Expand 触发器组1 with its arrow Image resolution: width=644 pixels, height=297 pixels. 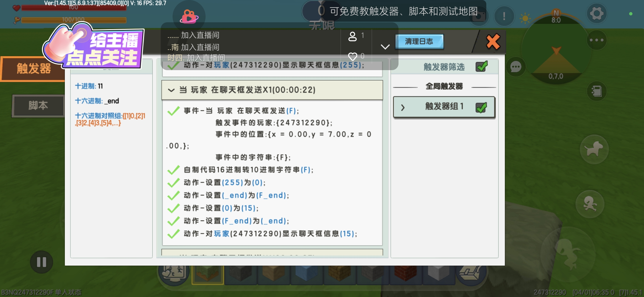pos(403,108)
